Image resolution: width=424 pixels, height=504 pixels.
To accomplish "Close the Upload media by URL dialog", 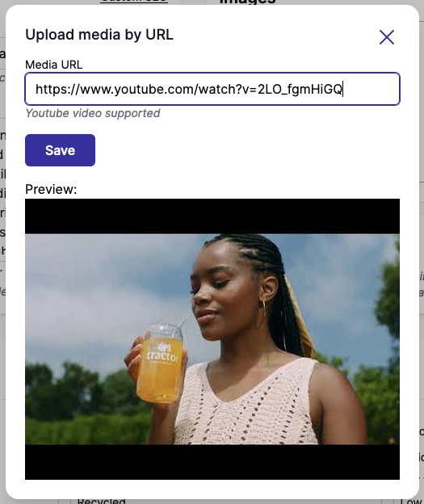I will click(x=386, y=37).
